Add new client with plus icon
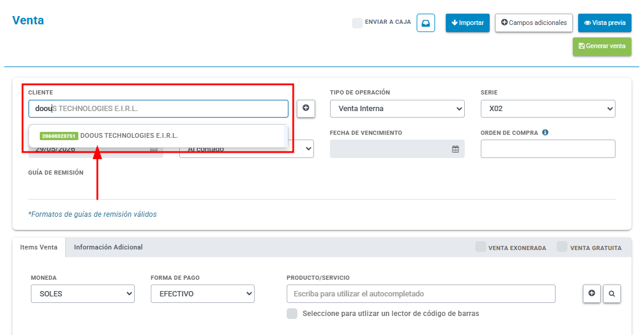Image resolution: width=644 pixels, height=335 pixels. [306, 108]
